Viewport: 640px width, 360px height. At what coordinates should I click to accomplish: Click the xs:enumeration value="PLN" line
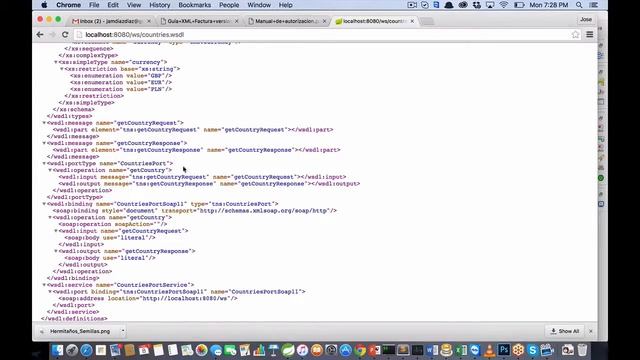tap(121, 89)
